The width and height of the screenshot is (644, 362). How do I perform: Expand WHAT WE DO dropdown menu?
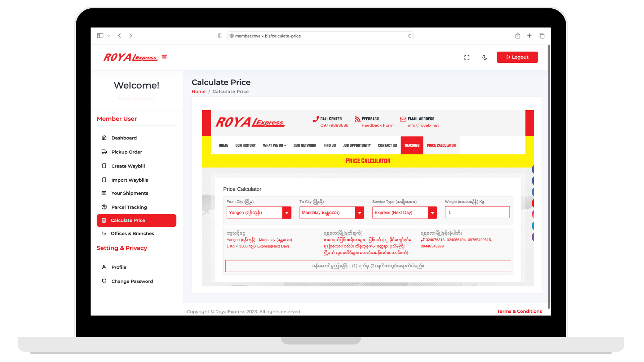pyautogui.click(x=275, y=145)
